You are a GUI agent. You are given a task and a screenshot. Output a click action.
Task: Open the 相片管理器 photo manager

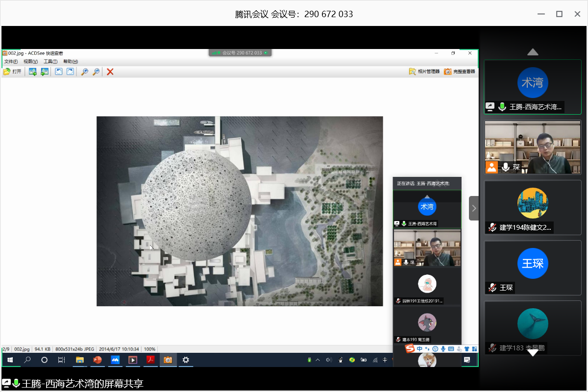tap(424, 72)
